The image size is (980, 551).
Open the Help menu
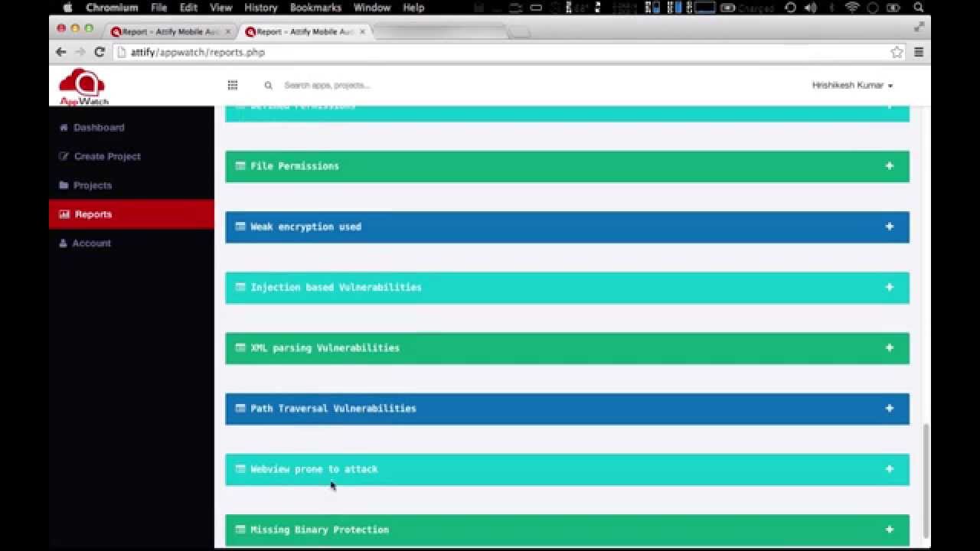[x=413, y=8]
